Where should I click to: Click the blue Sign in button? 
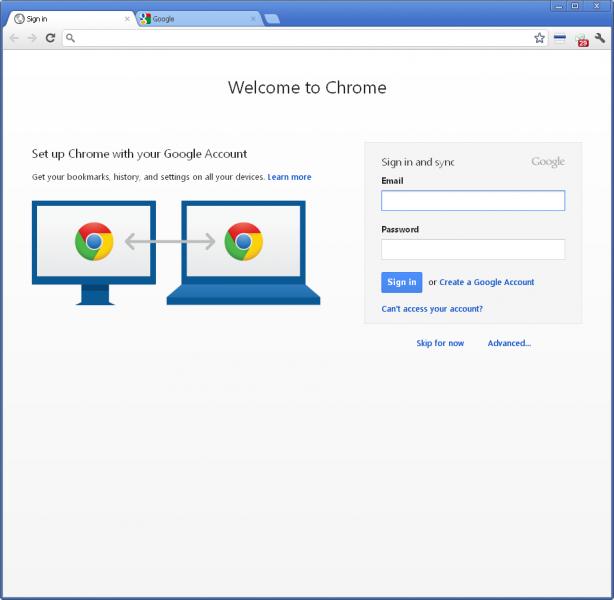pos(401,282)
